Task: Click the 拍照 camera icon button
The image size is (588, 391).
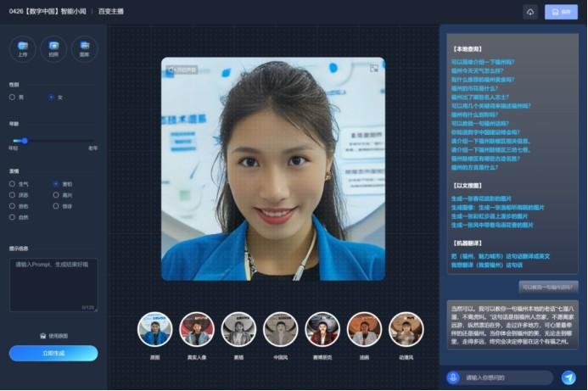Action: (53, 48)
